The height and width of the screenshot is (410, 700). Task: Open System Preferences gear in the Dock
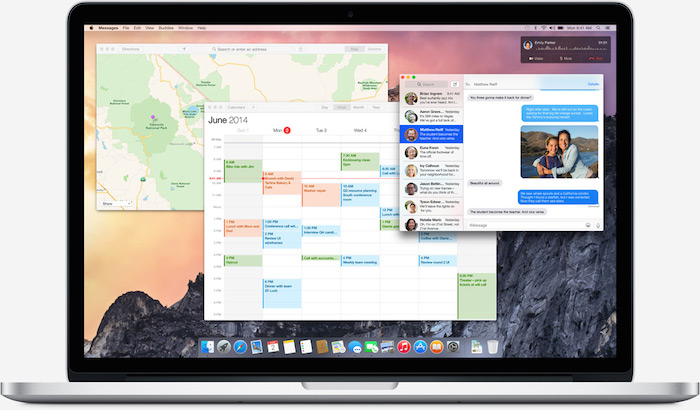click(453, 347)
